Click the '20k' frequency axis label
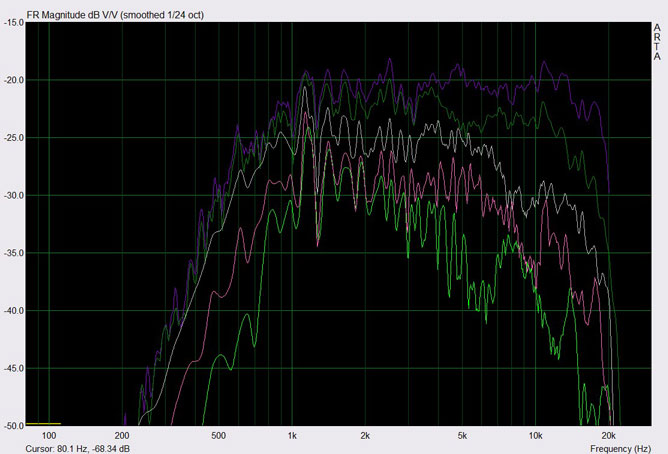This screenshot has height=454, width=668. click(609, 436)
